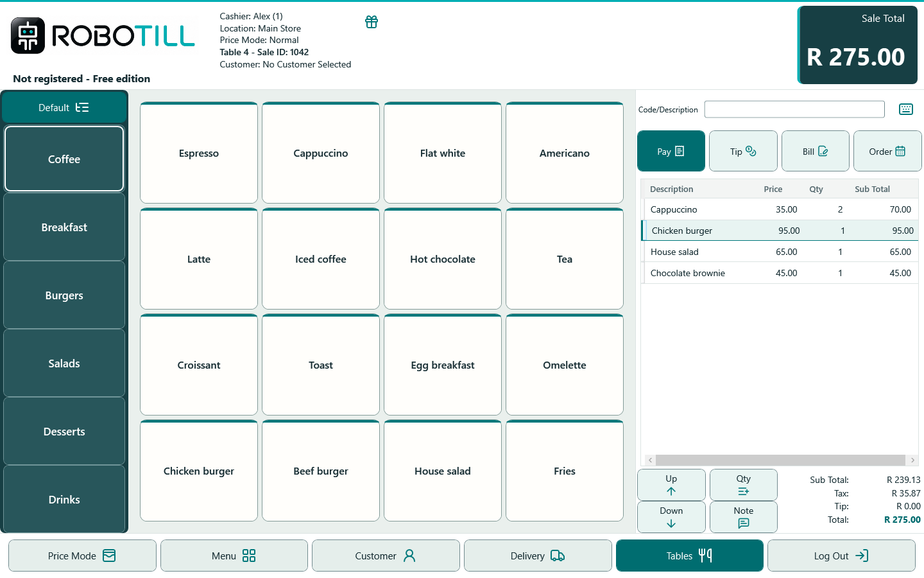Move selected line Down

pyautogui.click(x=671, y=517)
